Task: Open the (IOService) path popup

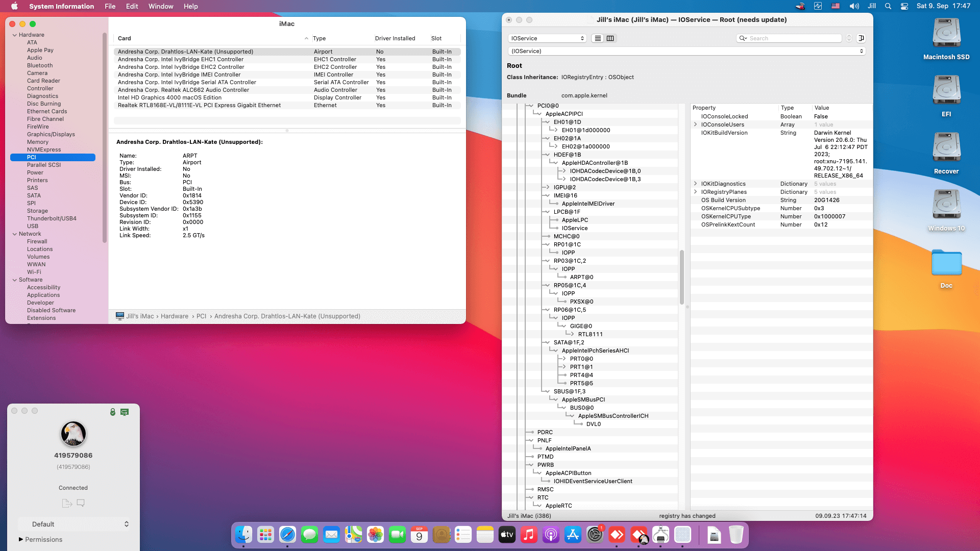Action: point(687,51)
